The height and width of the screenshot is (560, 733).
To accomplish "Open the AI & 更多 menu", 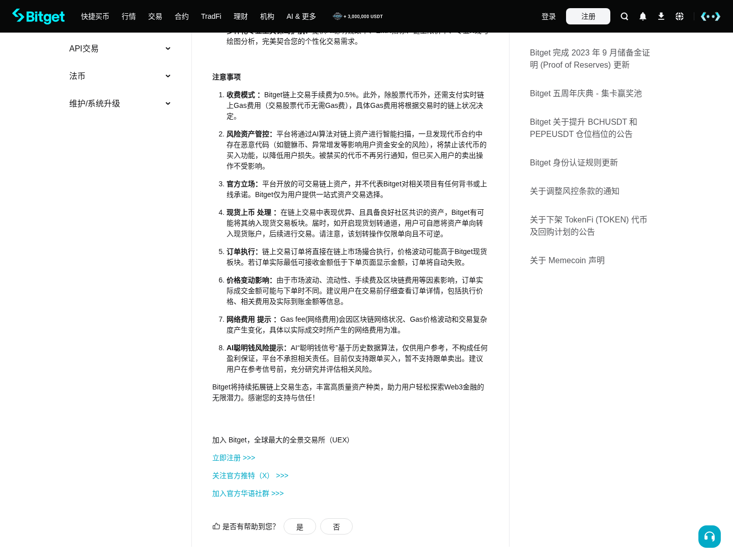I will (301, 16).
